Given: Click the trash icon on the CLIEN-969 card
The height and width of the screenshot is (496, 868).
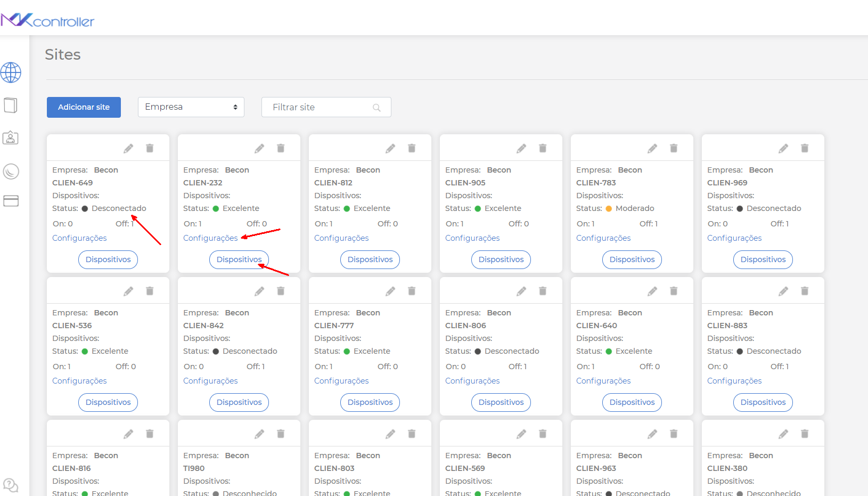Looking at the screenshot, I should [805, 148].
